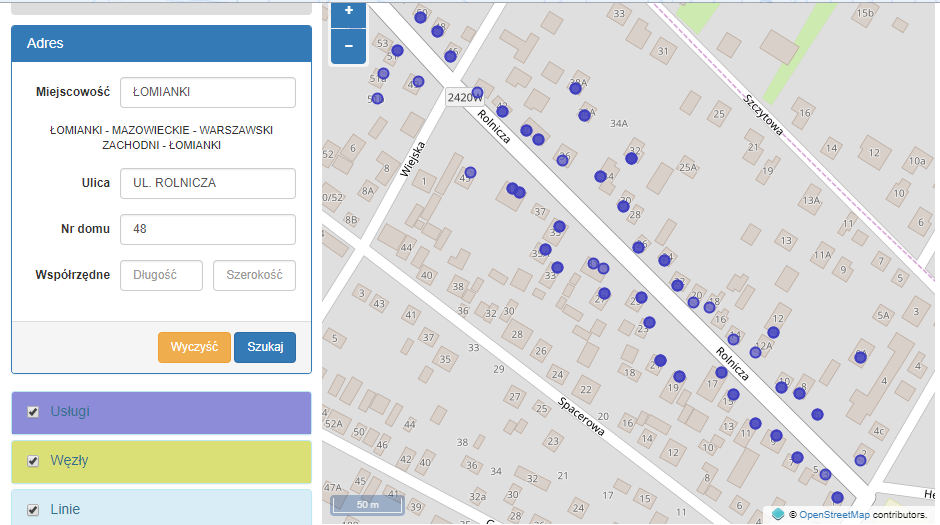Disable the Linie layer checkbox

point(33,509)
